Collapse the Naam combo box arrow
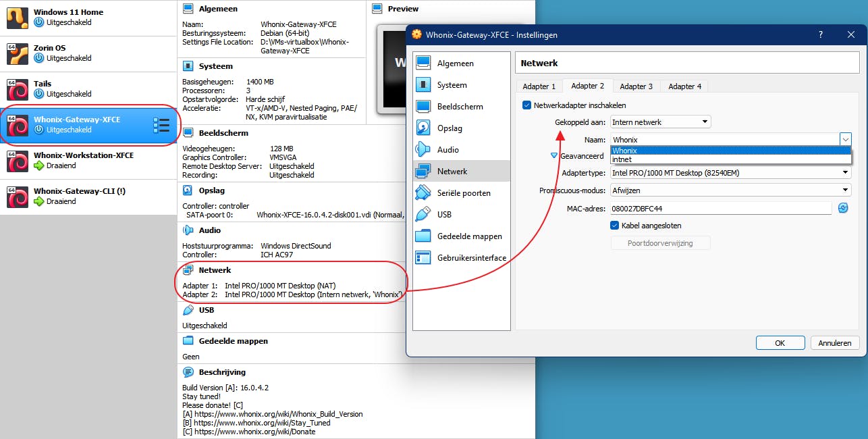Screen dimensions: 868x439 (x=845, y=139)
